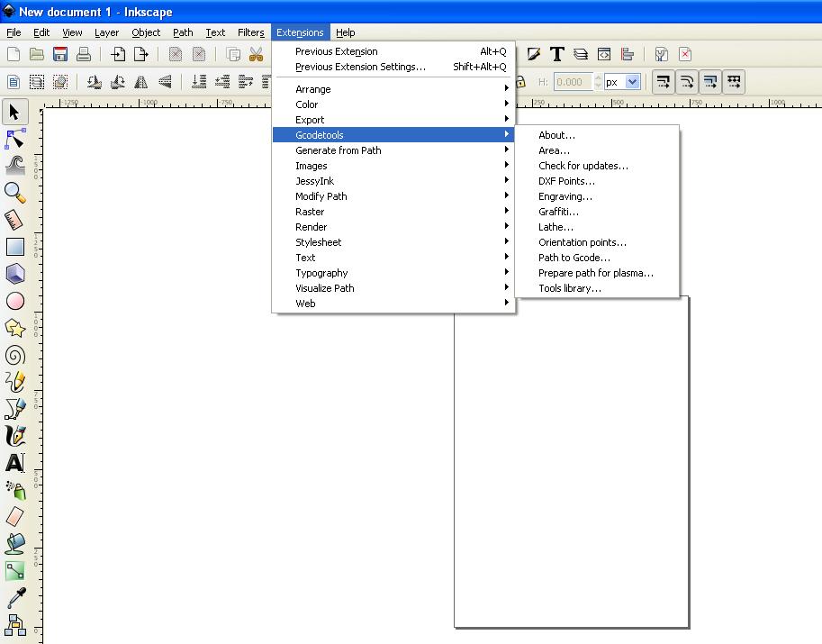Select the Eraser tool
822x644 pixels.
14,517
